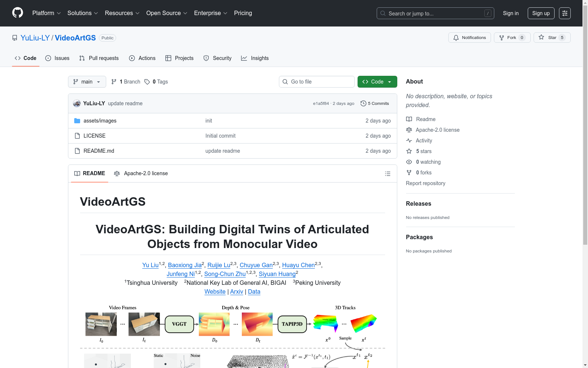Click the repository icon beside YuLiu-LY
Viewport: 588px width, 368px height.
pyautogui.click(x=15, y=38)
